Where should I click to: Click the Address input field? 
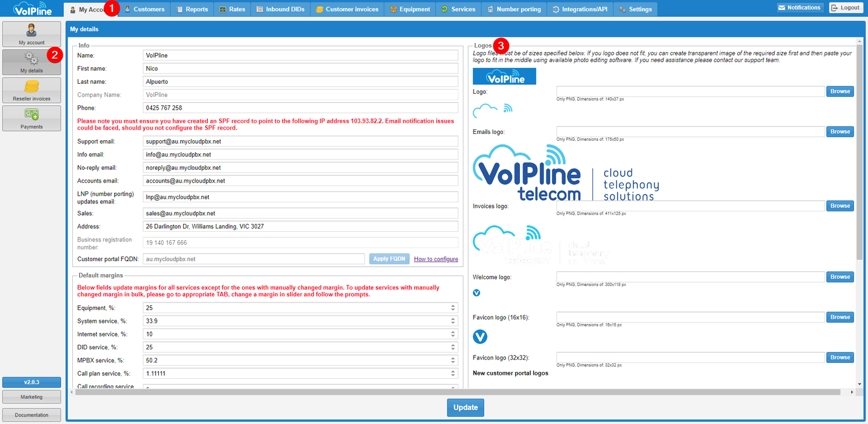pyautogui.click(x=301, y=226)
